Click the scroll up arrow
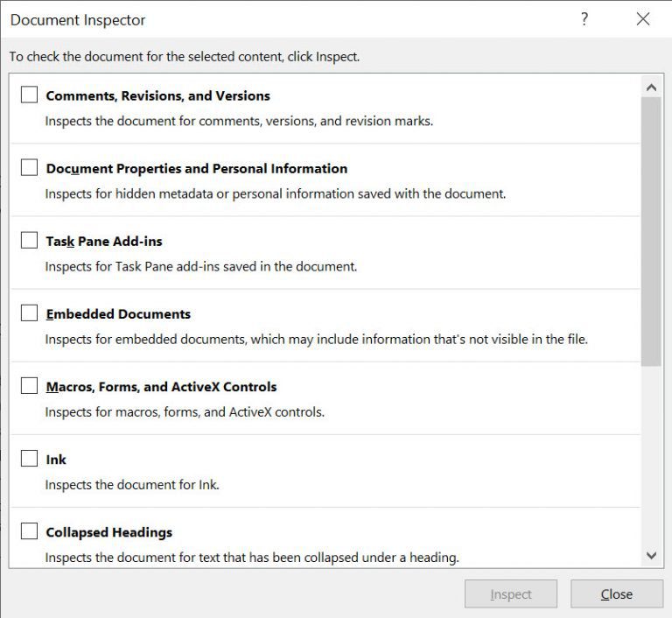Viewport: 672px width, 618px height. pos(651,88)
